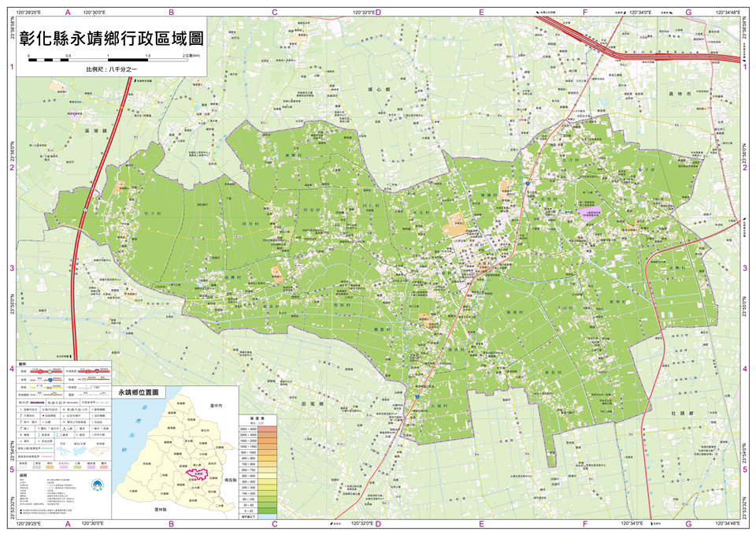Click the 浮圳村 village label
The image size is (756, 535).
pos(565,308)
